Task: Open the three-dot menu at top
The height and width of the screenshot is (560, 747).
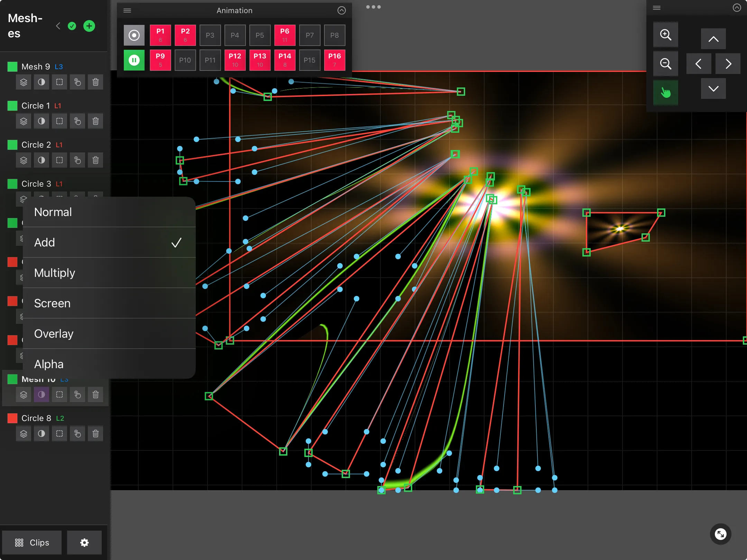Action: [373, 7]
